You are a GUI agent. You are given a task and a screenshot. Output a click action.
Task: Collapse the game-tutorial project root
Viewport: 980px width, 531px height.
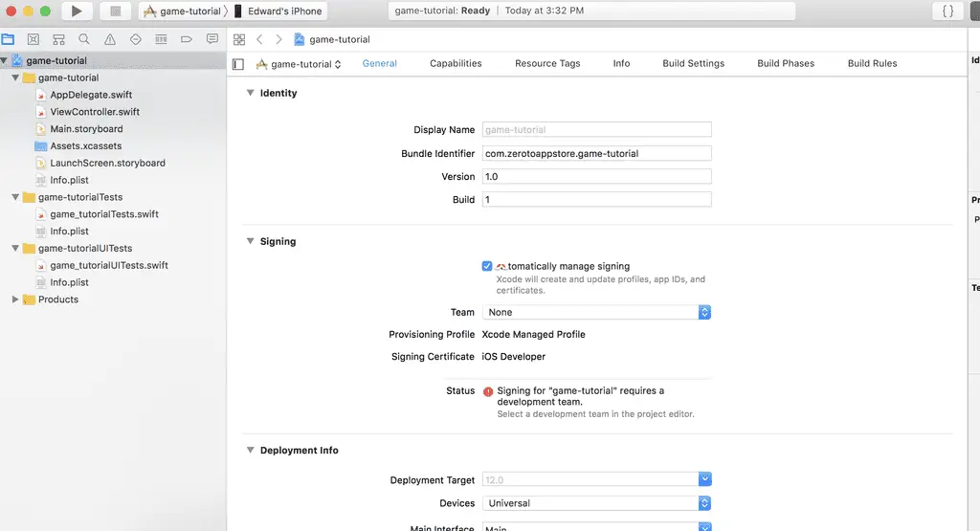(5, 60)
